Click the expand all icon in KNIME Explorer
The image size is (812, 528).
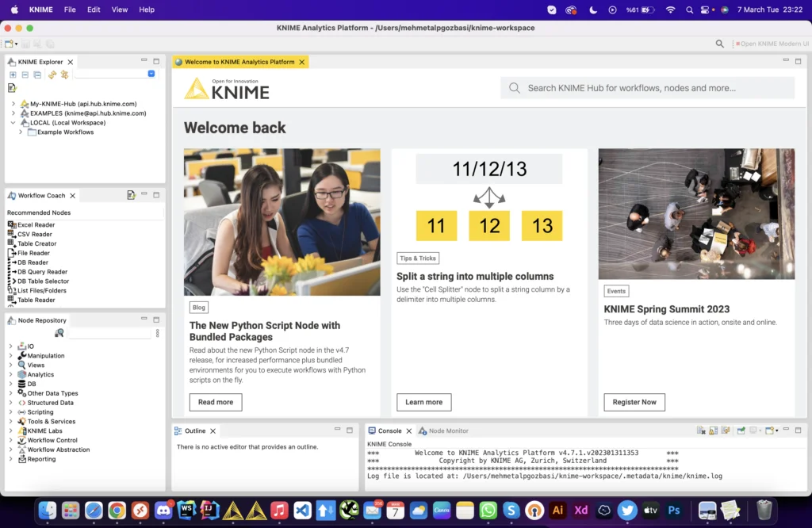click(13, 75)
